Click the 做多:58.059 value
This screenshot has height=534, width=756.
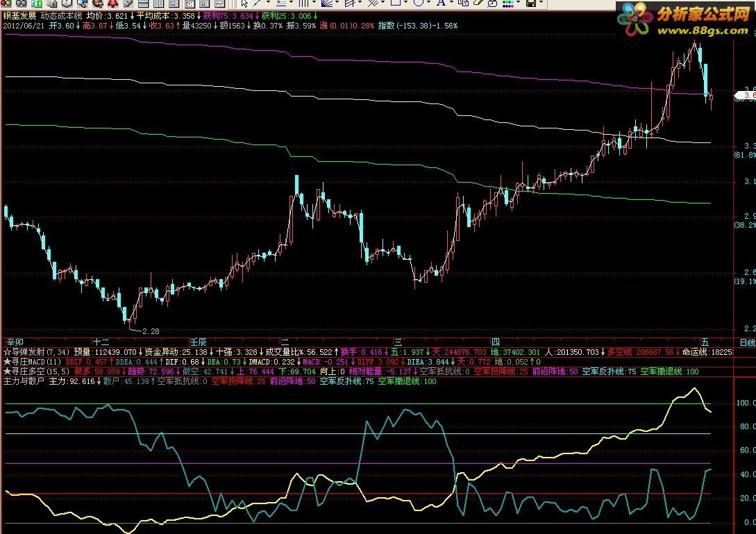tap(97, 372)
